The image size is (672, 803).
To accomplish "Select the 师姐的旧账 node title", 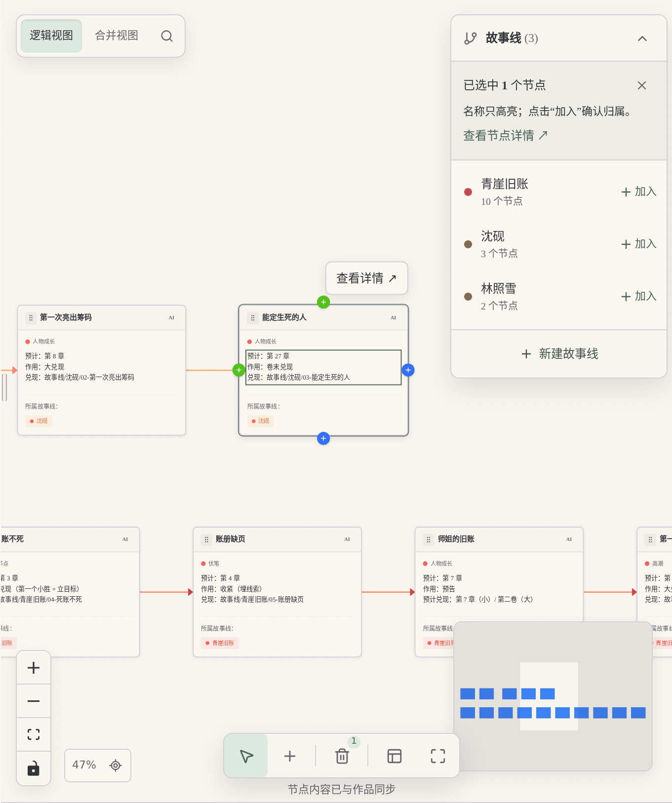I will coord(456,539).
